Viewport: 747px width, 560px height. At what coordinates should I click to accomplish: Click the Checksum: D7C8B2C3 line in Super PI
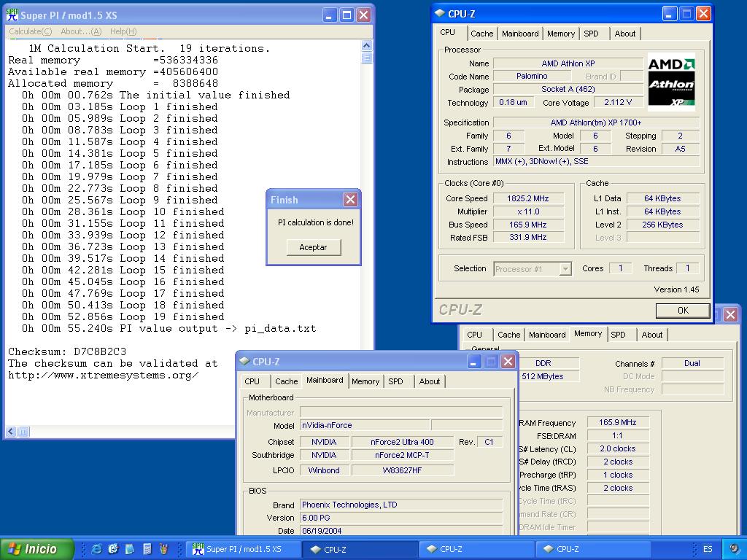[x=67, y=352]
